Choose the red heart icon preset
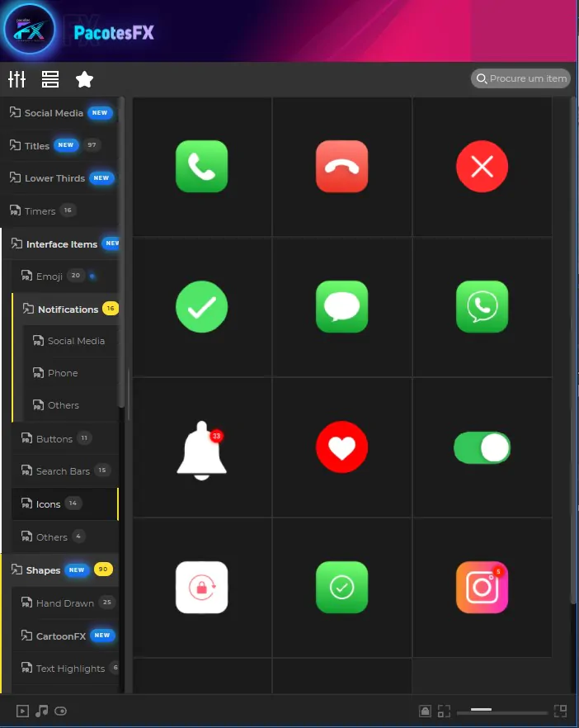579x728 pixels. tap(341, 447)
